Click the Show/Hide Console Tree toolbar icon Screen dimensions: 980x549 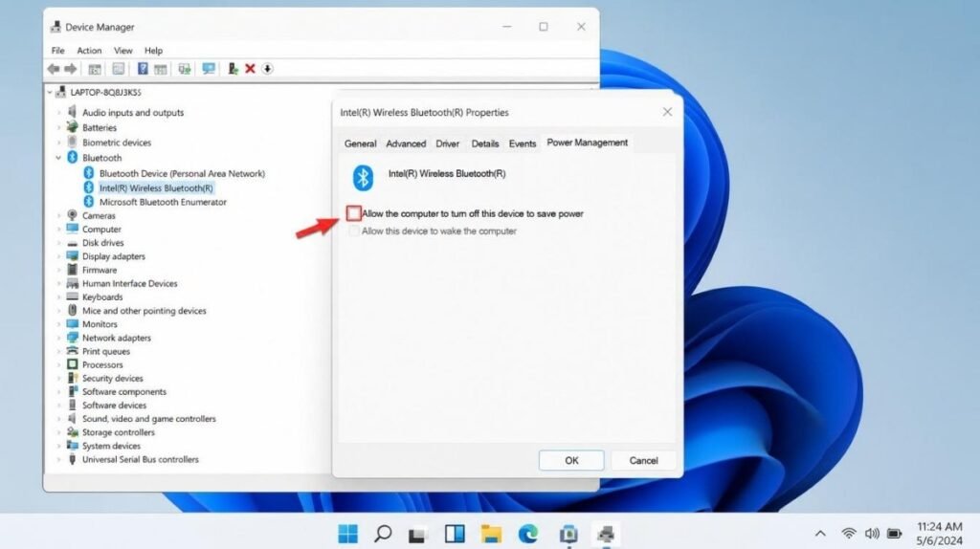coord(95,69)
